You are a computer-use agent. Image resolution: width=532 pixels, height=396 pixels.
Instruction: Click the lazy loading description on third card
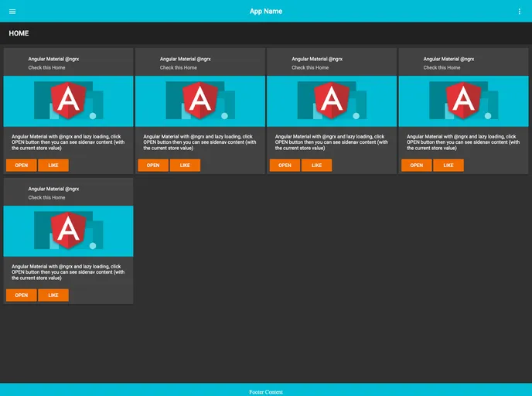(x=331, y=142)
